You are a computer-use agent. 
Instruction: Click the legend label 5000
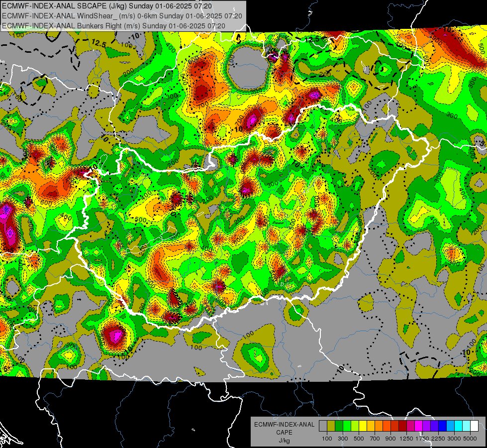pos(470,439)
